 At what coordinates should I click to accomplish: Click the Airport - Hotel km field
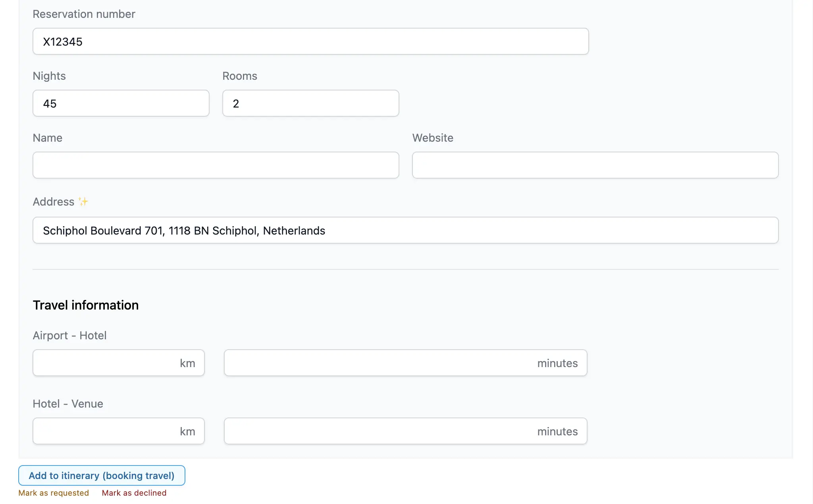coord(105,363)
